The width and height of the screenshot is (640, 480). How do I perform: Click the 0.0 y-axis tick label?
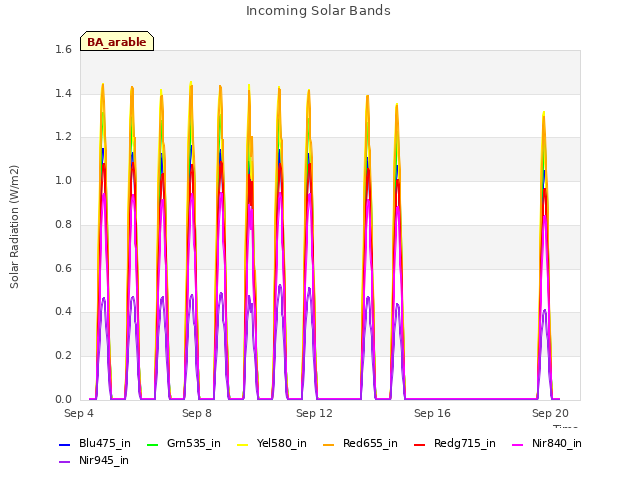[63, 399]
